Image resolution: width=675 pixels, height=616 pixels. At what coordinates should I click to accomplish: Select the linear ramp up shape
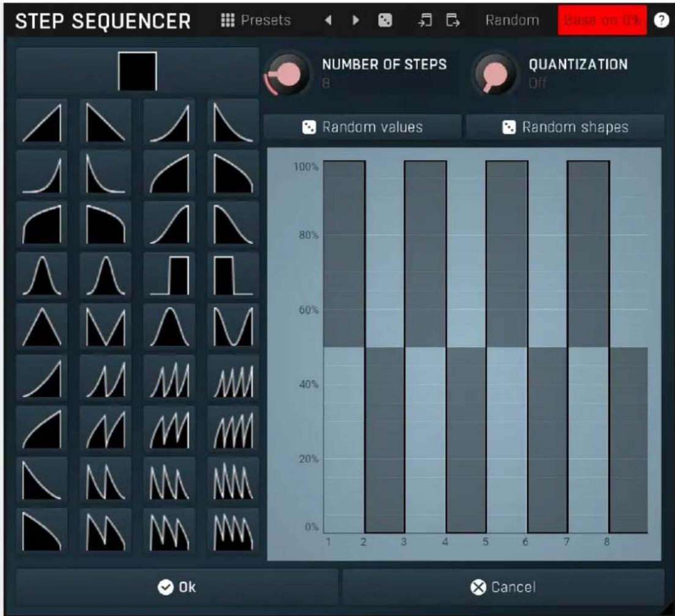[x=42, y=122]
